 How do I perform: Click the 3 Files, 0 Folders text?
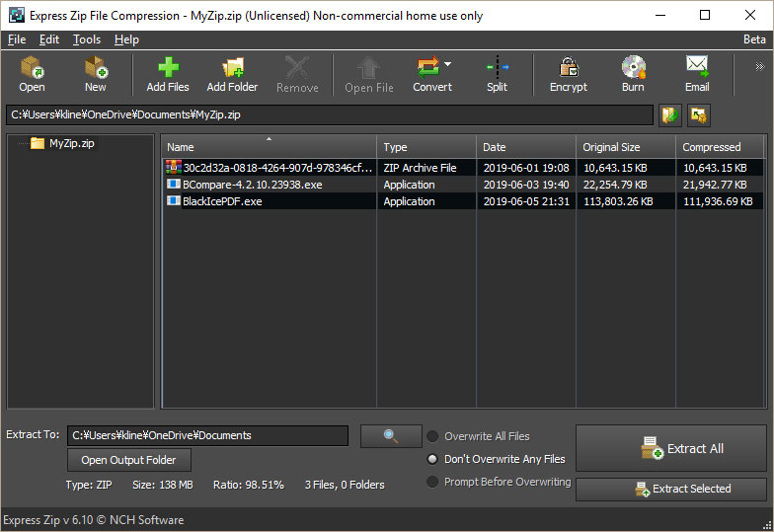(345, 486)
